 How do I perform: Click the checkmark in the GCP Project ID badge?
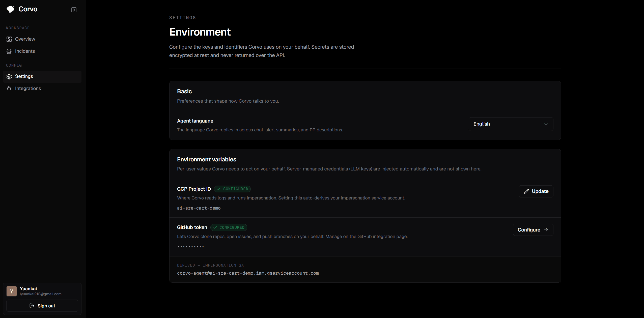pos(219,189)
